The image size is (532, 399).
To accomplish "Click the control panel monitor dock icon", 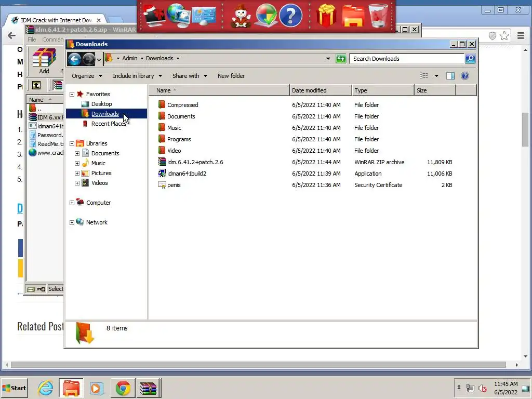I will pos(204,16).
